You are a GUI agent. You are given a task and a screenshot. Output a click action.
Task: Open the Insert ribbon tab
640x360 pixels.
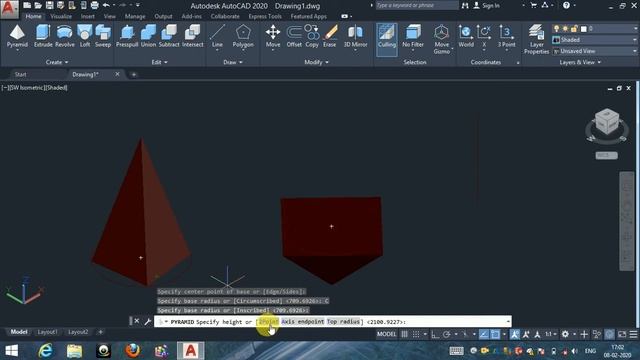click(87, 16)
